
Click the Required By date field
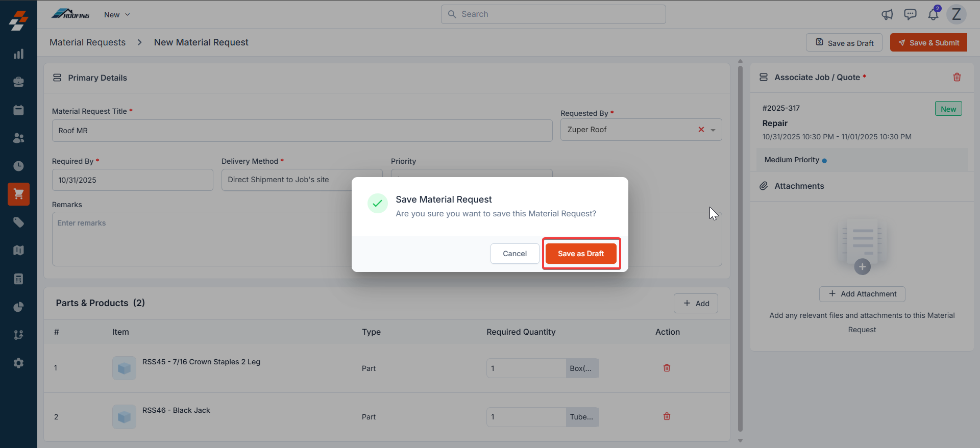click(x=133, y=180)
